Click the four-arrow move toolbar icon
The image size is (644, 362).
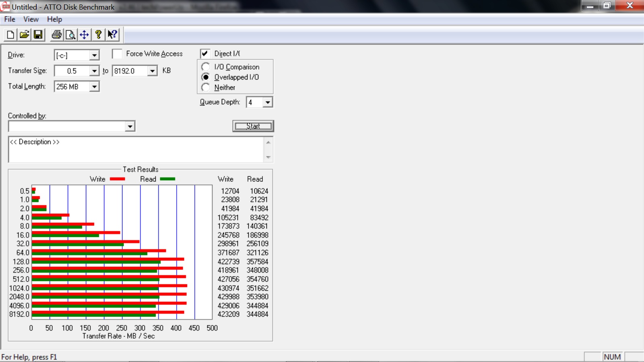[x=84, y=35]
